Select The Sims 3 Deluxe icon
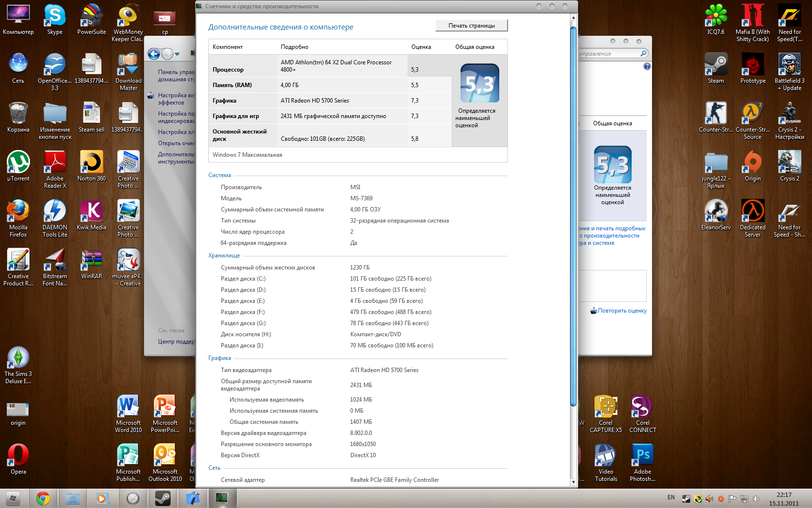Viewport: 812px width, 508px height. (18, 365)
